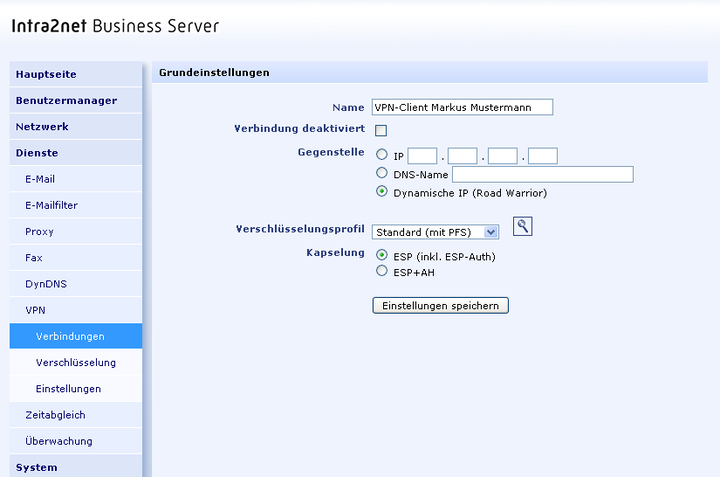Open Dienste menu section
The image size is (720, 477).
pos(76,153)
